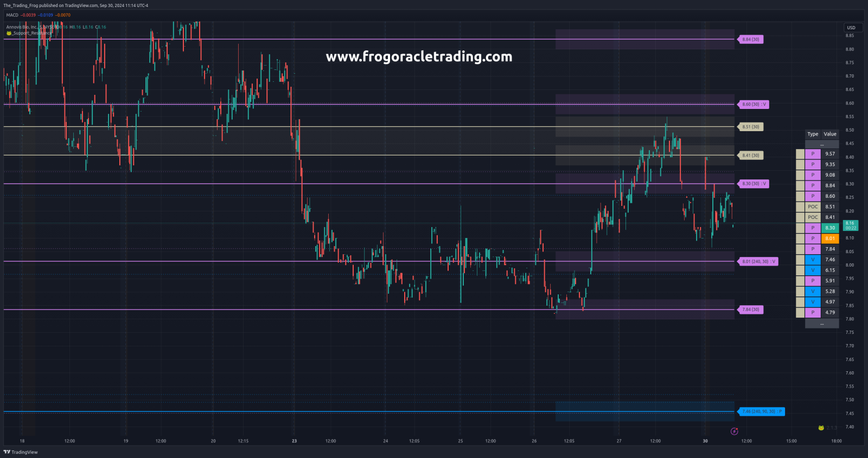Image resolution: width=868 pixels, height=458 pixels.
Task: Click the Type column header in table
Action: click(x=813, y=134)
